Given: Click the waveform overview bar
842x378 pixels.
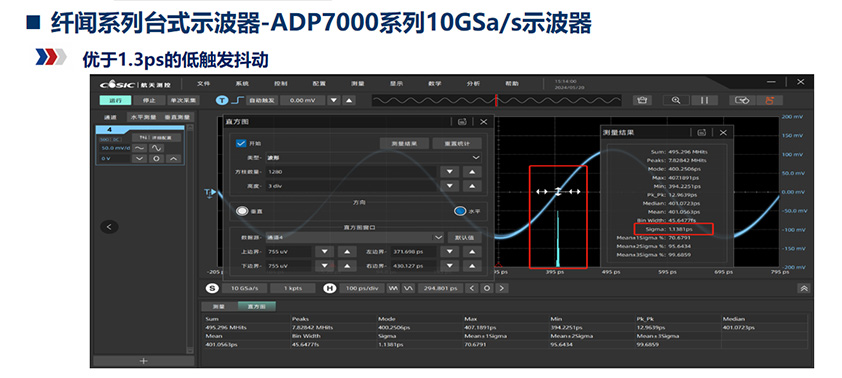Looking at the screenshot, I should [x=497, y=100].
